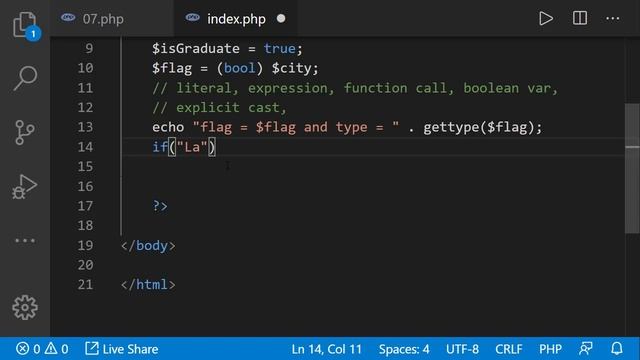Click the gettype function call on line 13
This screenshot has width=640, height=360.
point(451,128)
